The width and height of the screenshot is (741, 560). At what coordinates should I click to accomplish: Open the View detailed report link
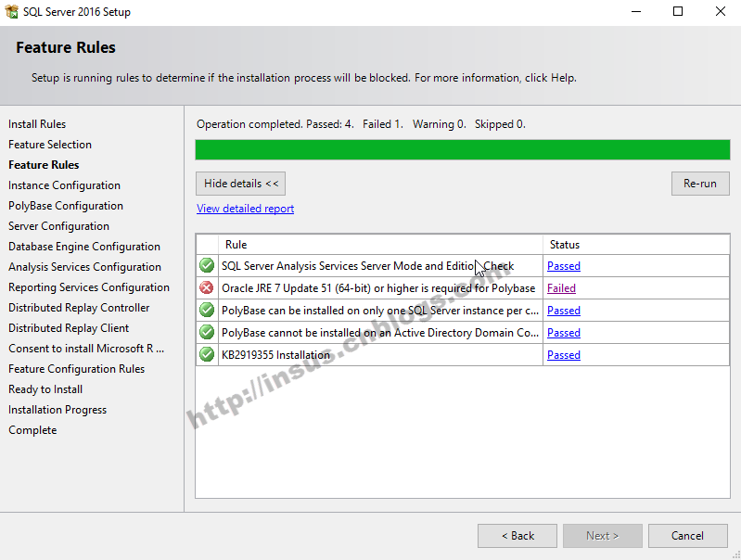[x=245, y=209]
